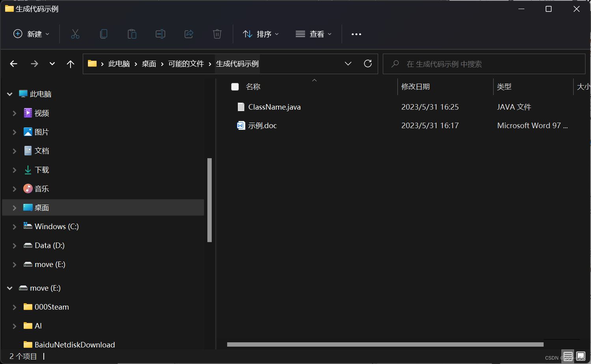Enable the select-all checkbox near 名称
Viewport: 591px width, 364px height.
point(235,86)
